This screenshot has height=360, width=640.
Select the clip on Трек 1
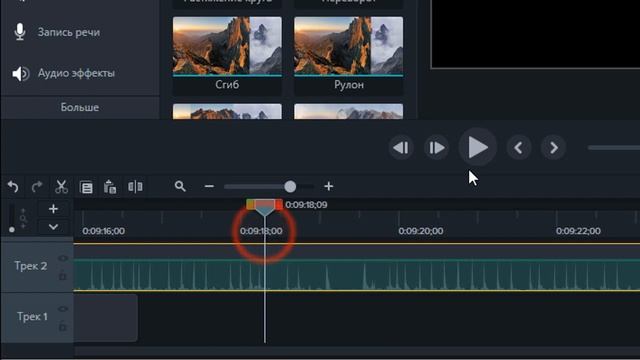[x=105, y=318]
